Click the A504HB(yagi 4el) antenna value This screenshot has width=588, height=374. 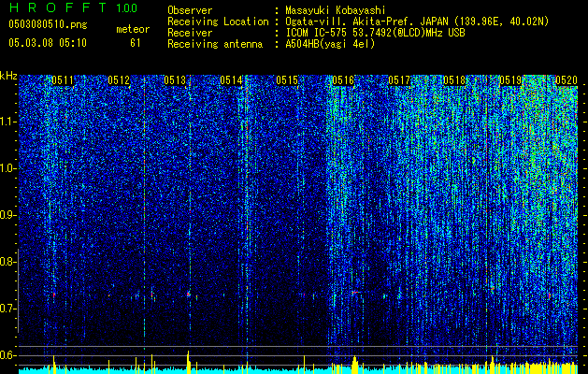point(330,44)
